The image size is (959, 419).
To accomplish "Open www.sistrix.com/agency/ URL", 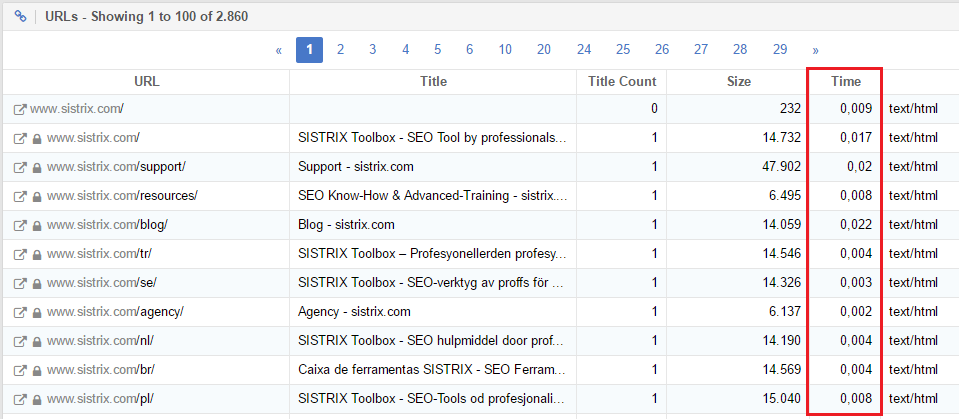I will point(115,312).
